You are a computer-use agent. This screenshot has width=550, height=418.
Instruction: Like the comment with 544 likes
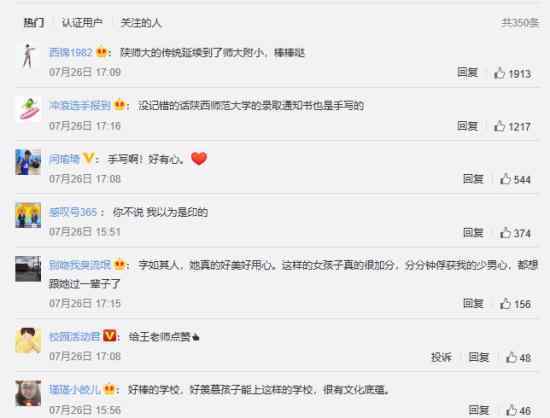[505, 179]
